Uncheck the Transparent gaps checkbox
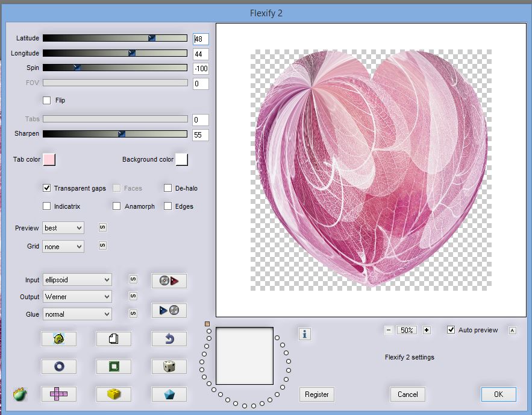This screenshot has height=415, width=532. pos(47,188)
